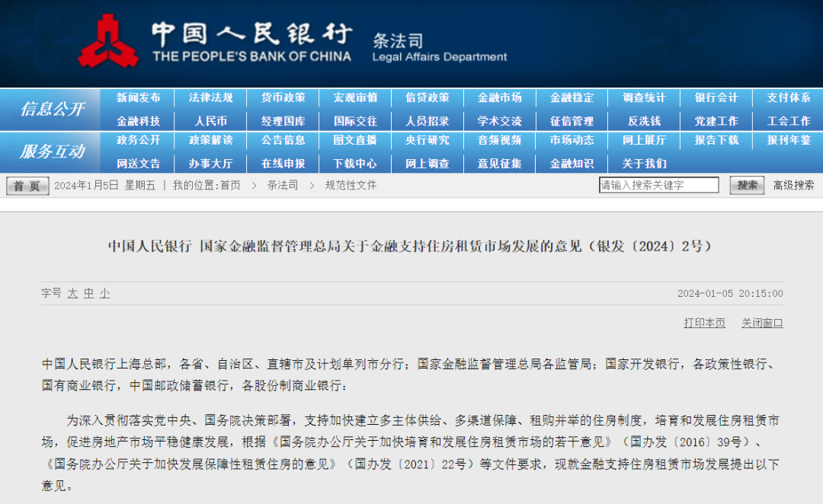The width and height of the screenshot is (823, 504).
Task: Click 打印本页 to print this page
Action: (x=705, y=323)
